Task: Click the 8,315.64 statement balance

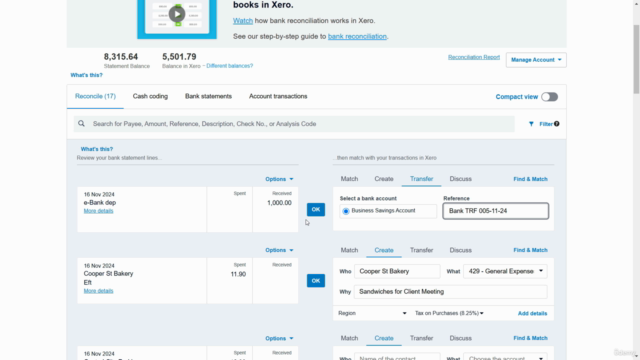Action: click(x=121, y=57)
